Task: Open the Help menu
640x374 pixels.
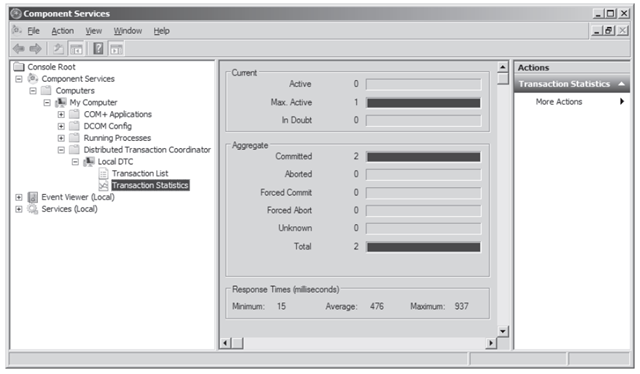Action: coord(162,31)
